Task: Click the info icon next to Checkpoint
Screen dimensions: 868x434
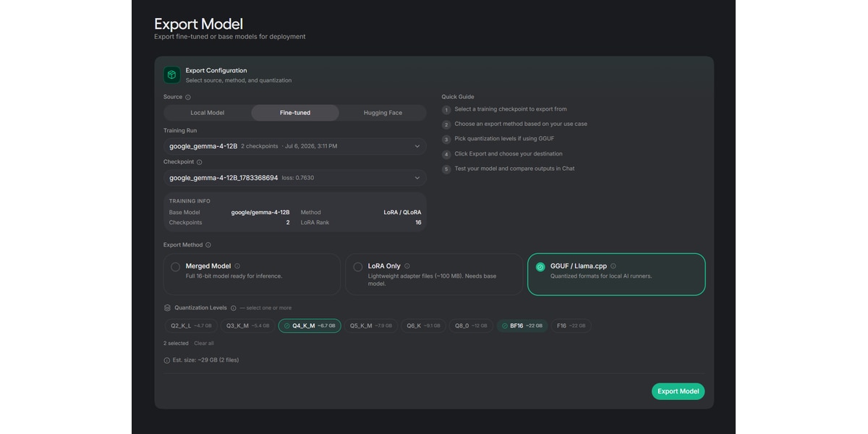Action: point(199,162)
